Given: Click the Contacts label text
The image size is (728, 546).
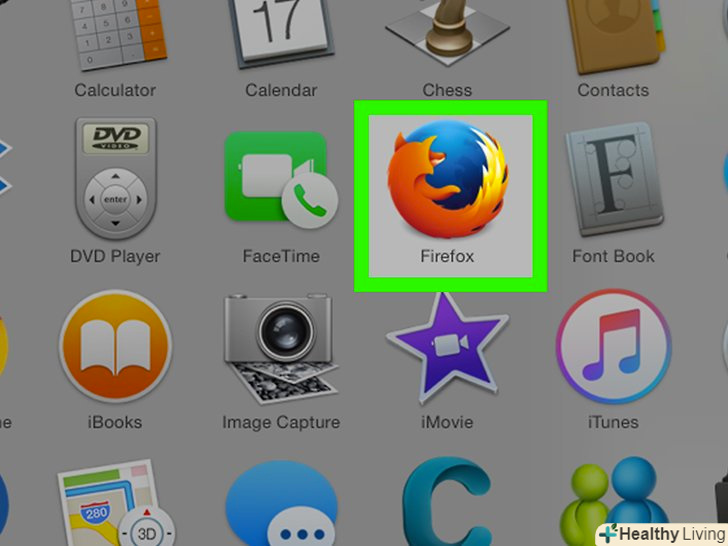Looking at the screenshot, I should click(613, 90).
